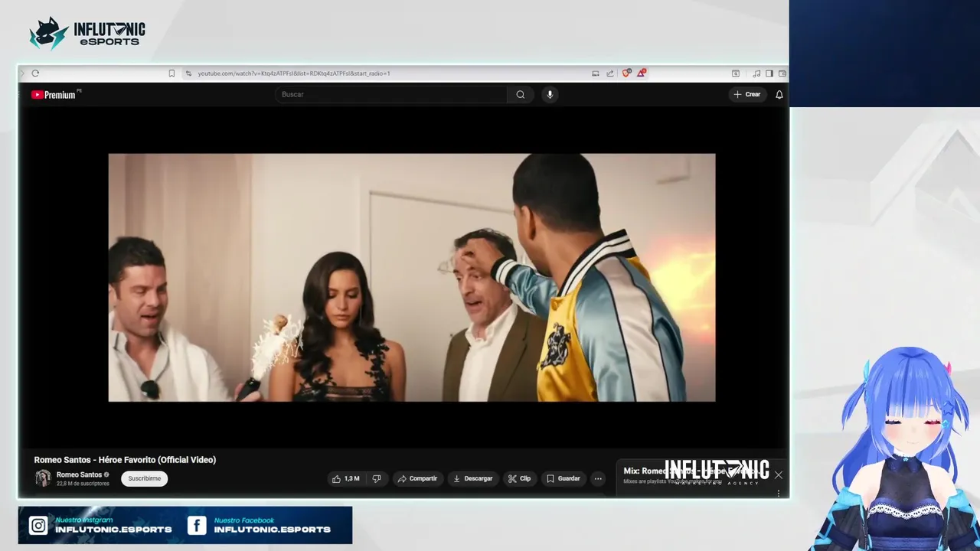Click the cast/screen icon in the address bar
This screenshot has width=980, height=551.
[595, 73]
